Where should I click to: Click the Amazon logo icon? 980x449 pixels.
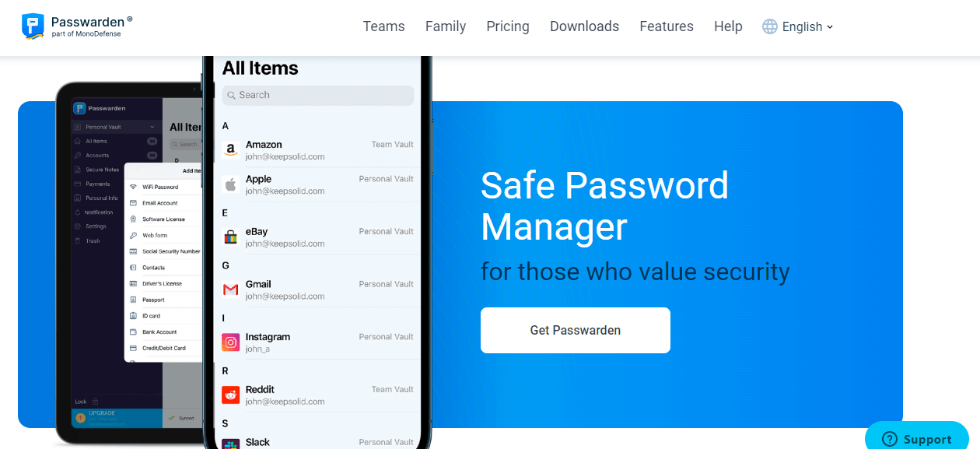230,149
